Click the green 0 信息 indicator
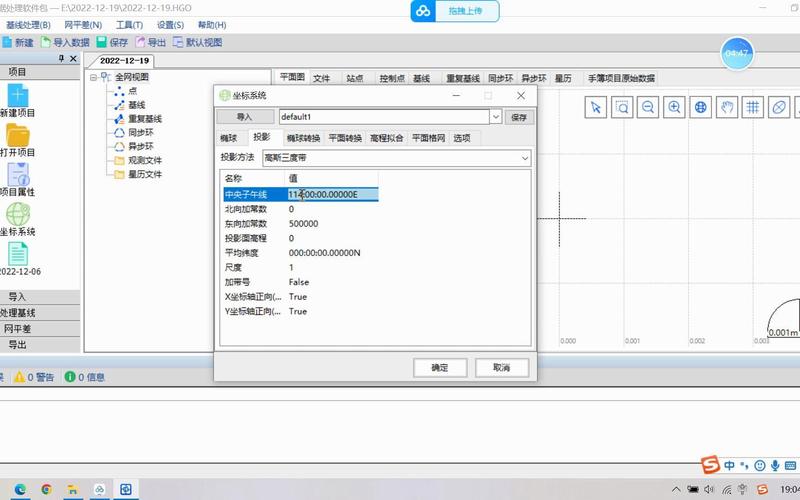 click(x=85, y=377)
